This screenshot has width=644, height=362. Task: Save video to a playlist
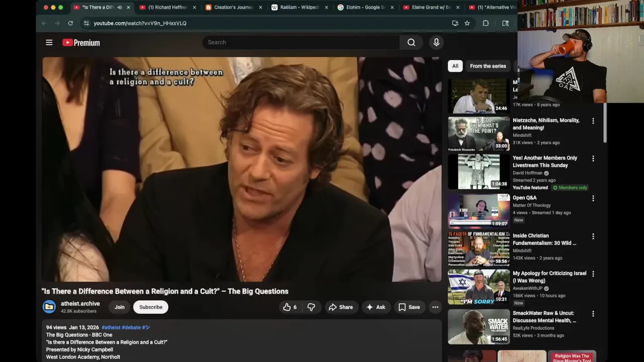(409, 307)
